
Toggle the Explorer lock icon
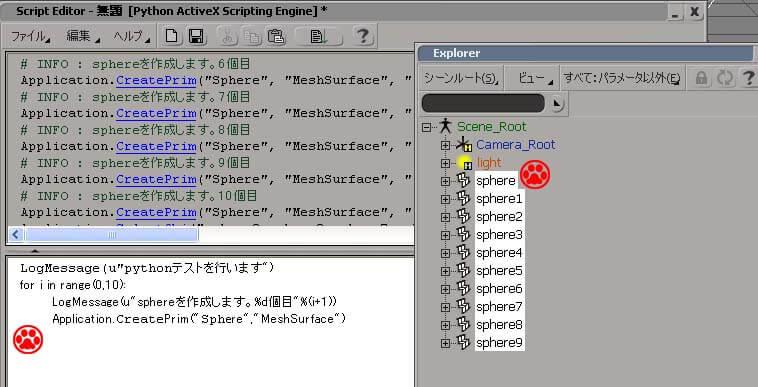701,78
